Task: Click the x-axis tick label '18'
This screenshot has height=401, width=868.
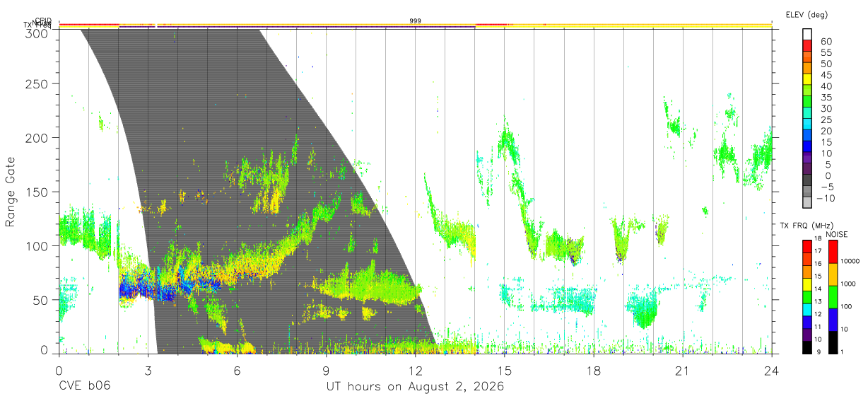Action: (x=594, y=370)
